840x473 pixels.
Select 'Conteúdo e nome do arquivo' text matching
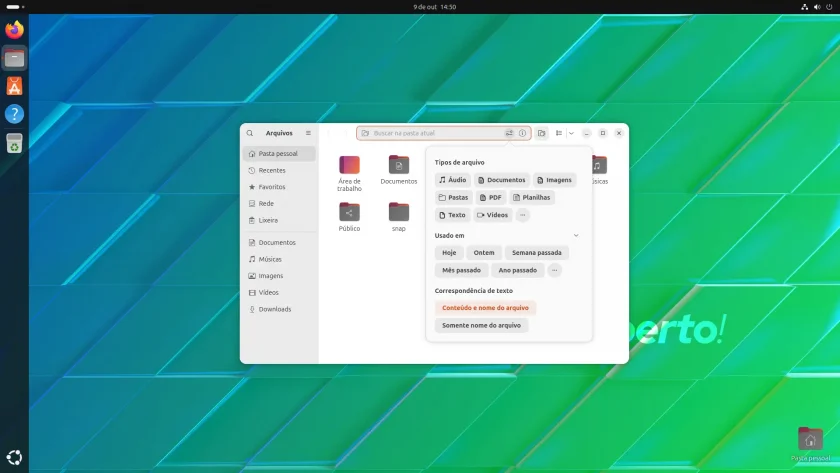485,308
